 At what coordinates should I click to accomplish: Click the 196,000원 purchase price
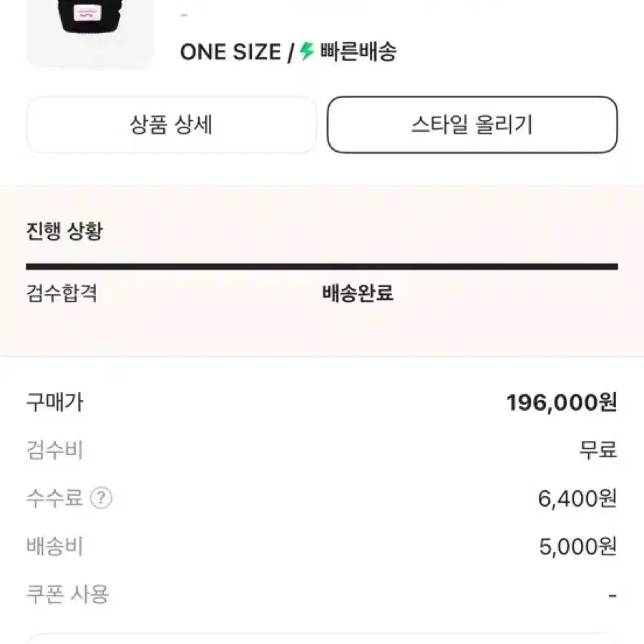[562, 402]
